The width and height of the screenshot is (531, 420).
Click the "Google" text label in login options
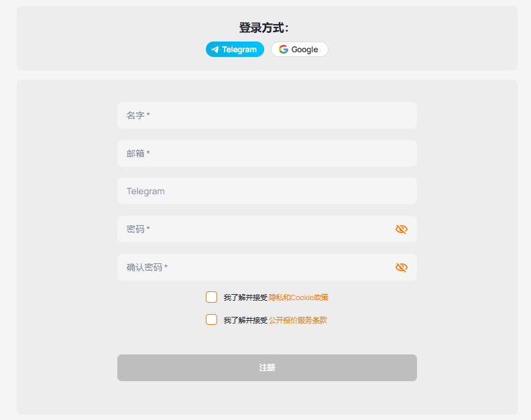click(x=305, y=50)
